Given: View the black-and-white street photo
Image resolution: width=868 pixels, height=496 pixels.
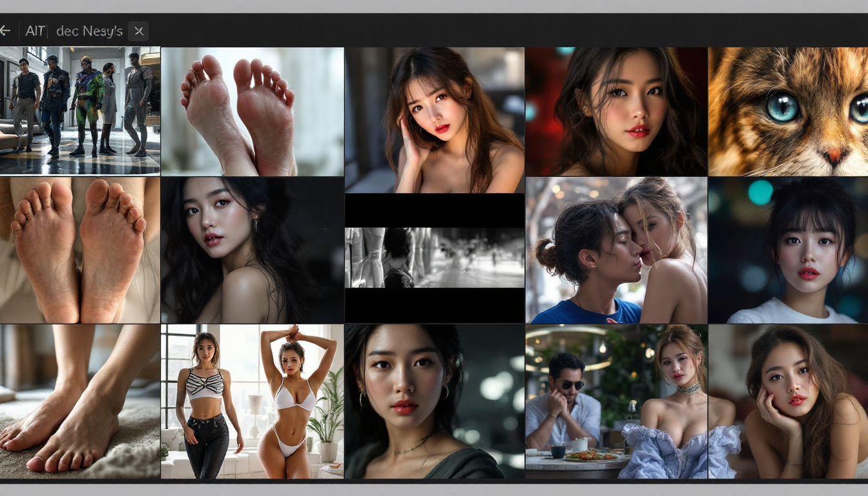Looking at the screenshot, I should pos(434,252).
